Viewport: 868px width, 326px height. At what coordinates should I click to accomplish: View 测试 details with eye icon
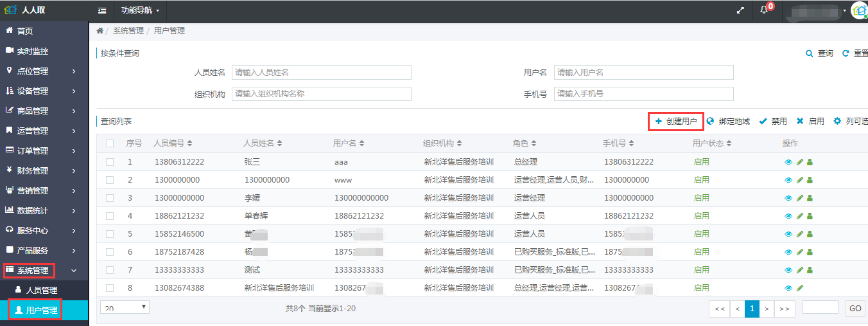pyautogui.click(x=788, y=270)
